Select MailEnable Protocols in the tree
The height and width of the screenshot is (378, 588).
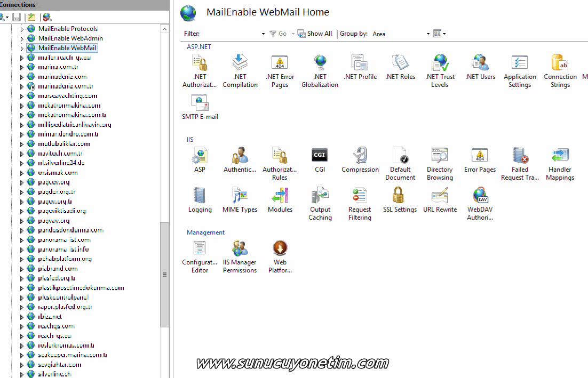tap(68, 28)
